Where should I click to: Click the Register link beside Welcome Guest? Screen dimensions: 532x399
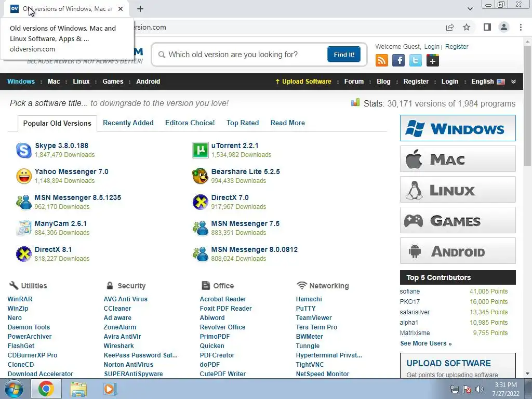457,46
